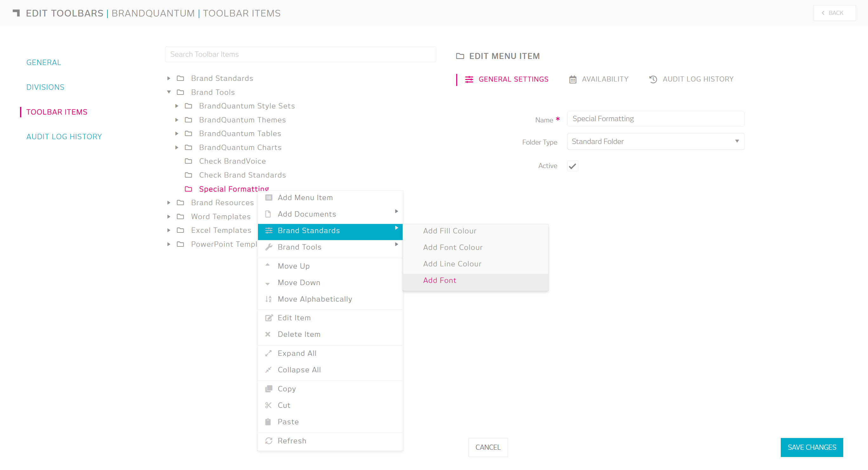Open the Folder Type dropdown
The width and height of the screenshot is (868, 470).
click(x=655, y=141)
